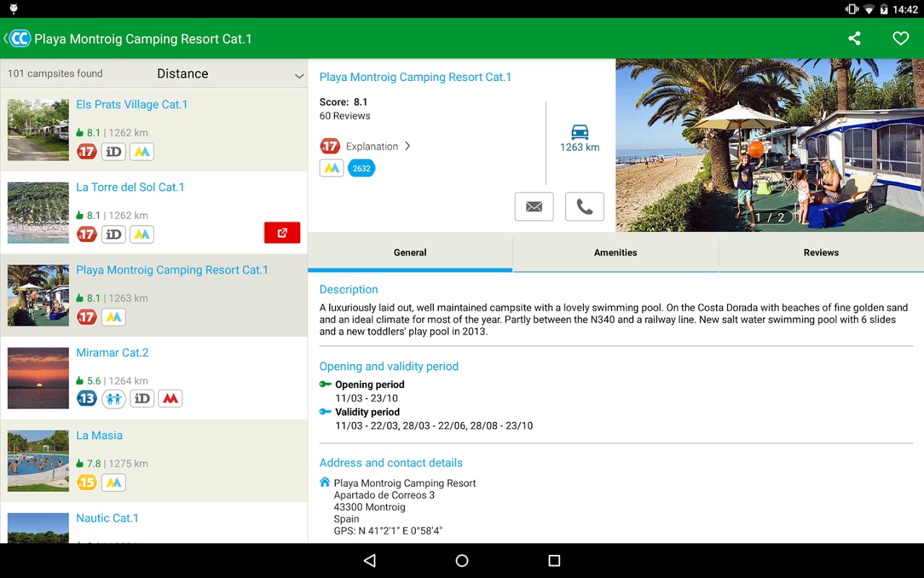Switch to the General tab
This screenshot has height=578, width=924.
pyautogui.click(x=410, y=253)
